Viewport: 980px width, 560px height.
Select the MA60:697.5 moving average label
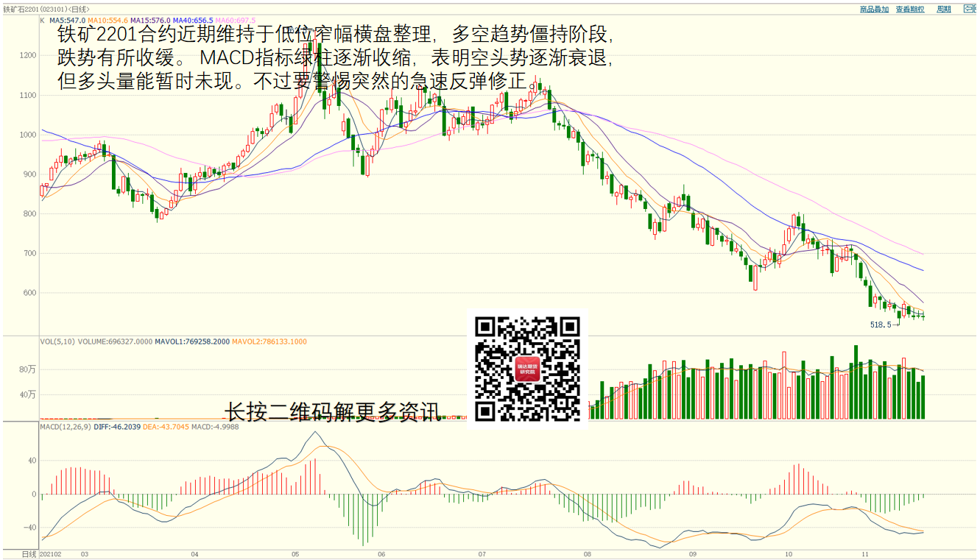236,21
